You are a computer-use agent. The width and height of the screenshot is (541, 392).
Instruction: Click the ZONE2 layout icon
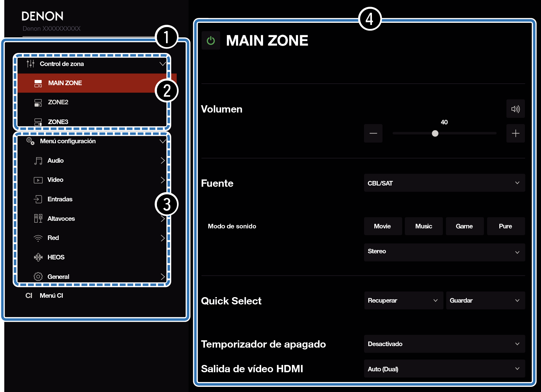coord(38,103)
